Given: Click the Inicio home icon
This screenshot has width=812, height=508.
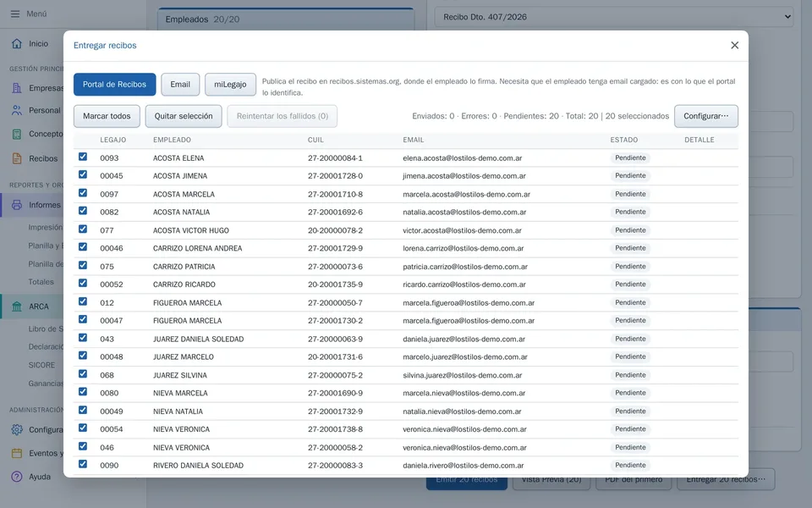Looking at the screenshot, I should tap(17, 43).
